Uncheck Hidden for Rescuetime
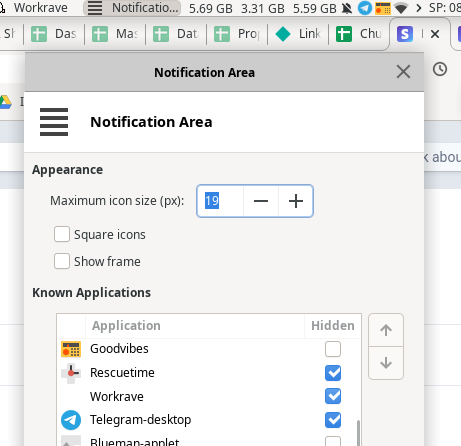 coord(333,373)
